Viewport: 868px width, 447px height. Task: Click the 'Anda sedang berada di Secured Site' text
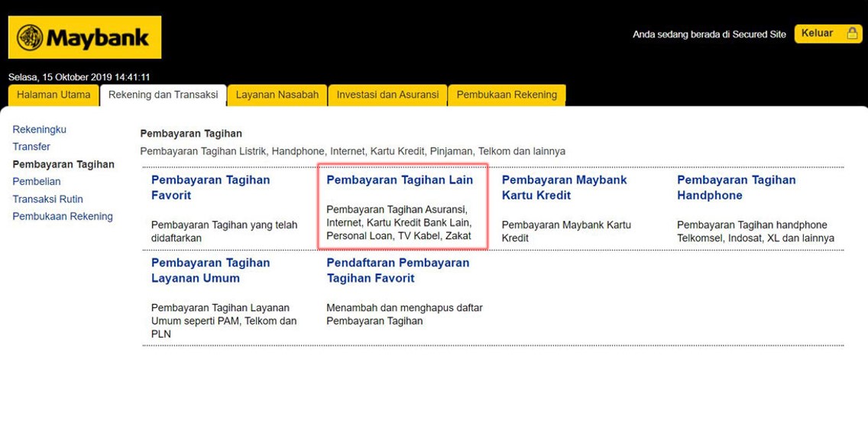click(709, 34)
